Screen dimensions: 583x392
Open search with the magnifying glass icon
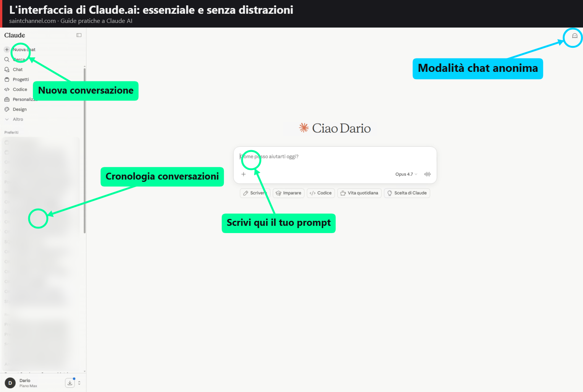(7, 59)
